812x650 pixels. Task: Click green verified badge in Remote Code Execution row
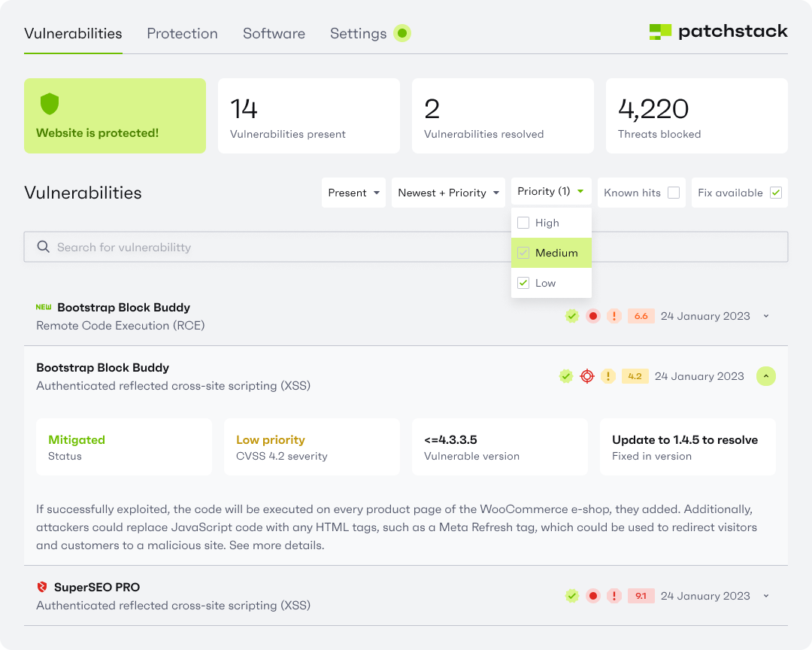tap(572, 316)
